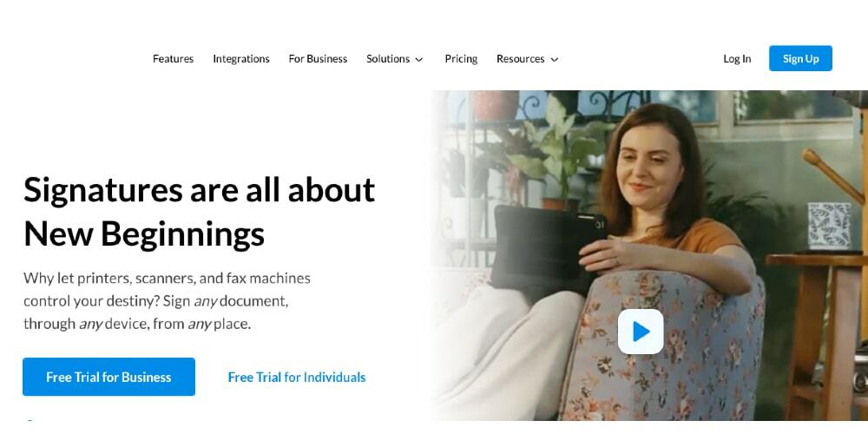The height and width of the screenshot is (434, 868).
Task: Click the Log In link
Action: point(737,59)
